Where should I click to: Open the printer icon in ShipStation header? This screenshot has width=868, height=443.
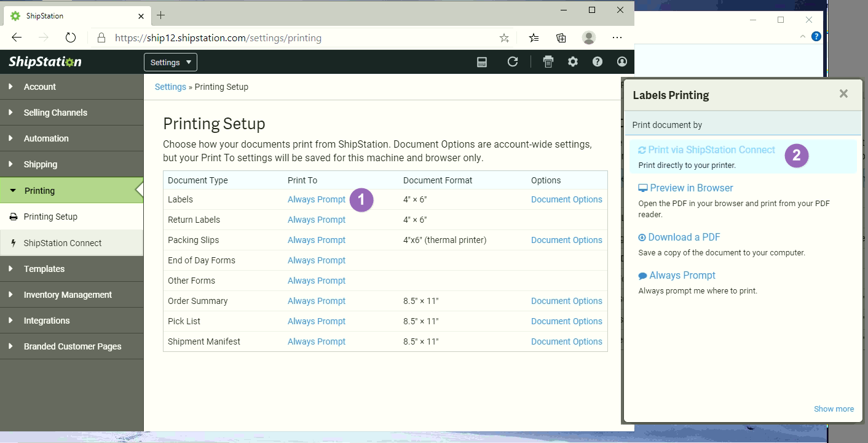548,62
